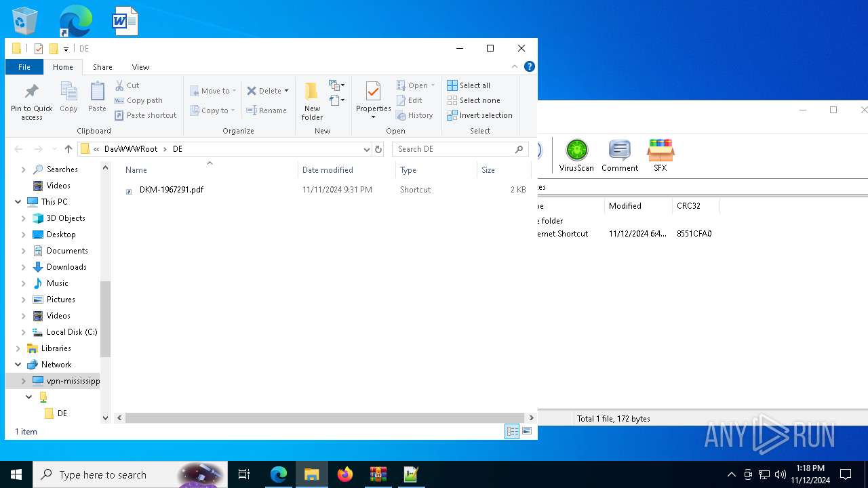
Task: Open the Easy access dropdown icon
Action: pos(337,100)
